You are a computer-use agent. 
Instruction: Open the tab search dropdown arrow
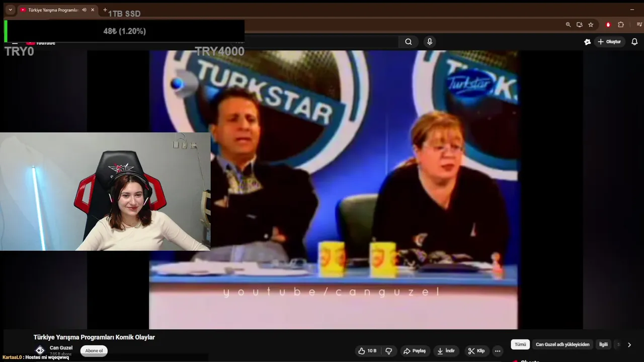point(10,10)
